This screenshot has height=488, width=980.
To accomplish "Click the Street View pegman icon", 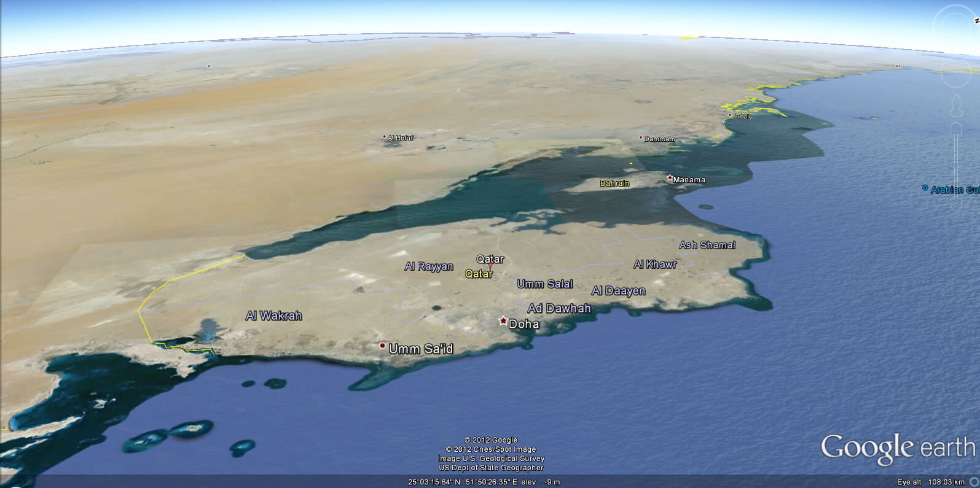I will tap(956, 106).
